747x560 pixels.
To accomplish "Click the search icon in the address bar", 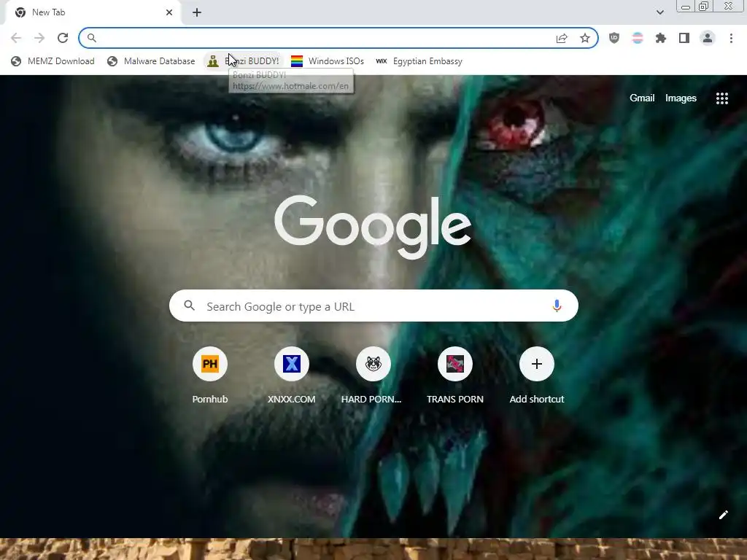I will pos(91,38).
